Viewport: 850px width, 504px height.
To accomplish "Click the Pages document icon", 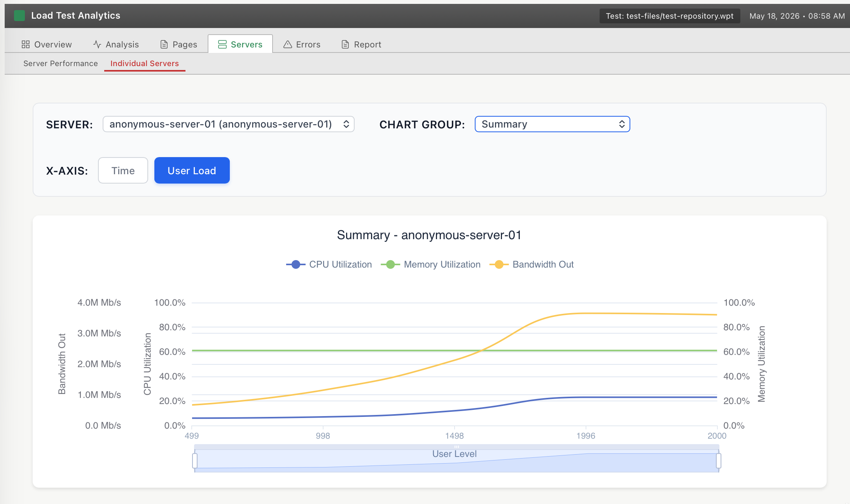I will point(164,44).
